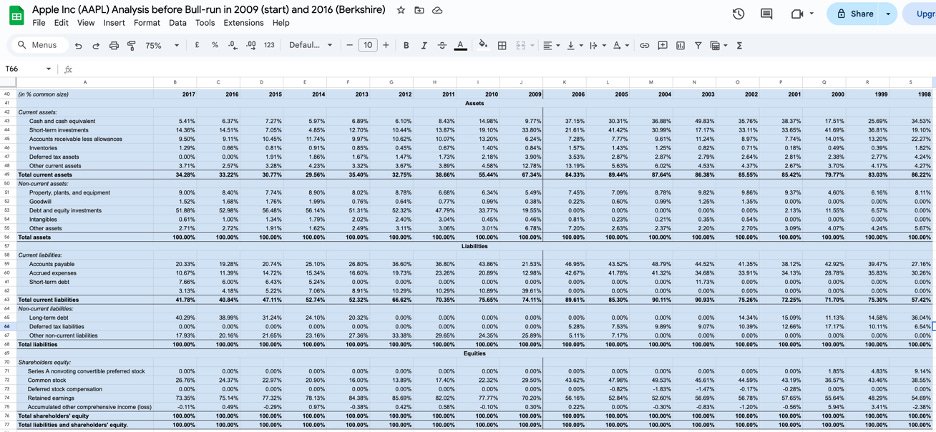Decrease decimal places
The width and height of the screenshot is (936, 432).
pyautogui.click(x=233, y=45)
